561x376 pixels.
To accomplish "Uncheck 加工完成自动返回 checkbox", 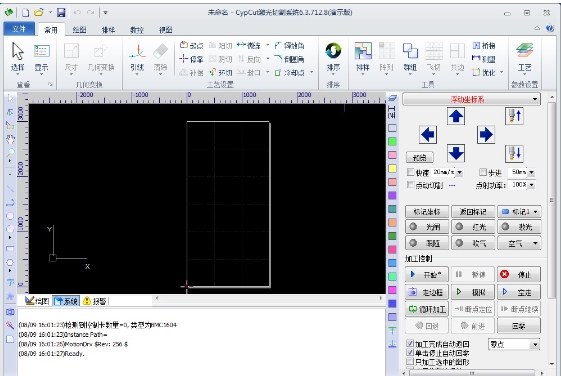I will (x=410, y=343).
